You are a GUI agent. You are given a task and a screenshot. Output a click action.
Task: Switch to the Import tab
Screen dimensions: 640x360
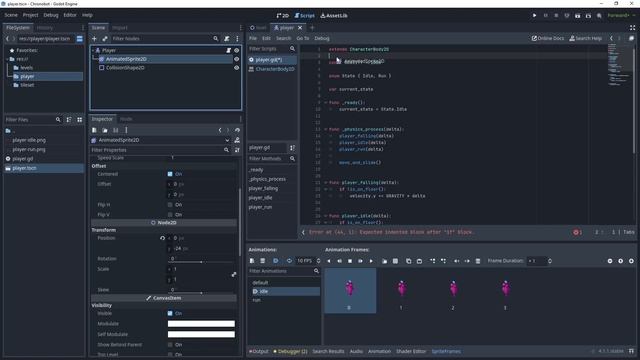pyautogui.click(x=120, y=28)
